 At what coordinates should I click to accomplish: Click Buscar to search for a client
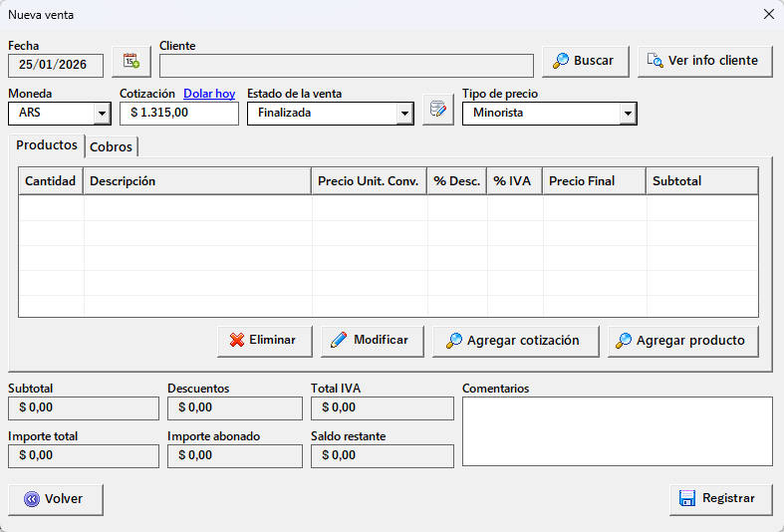point(586,62)
